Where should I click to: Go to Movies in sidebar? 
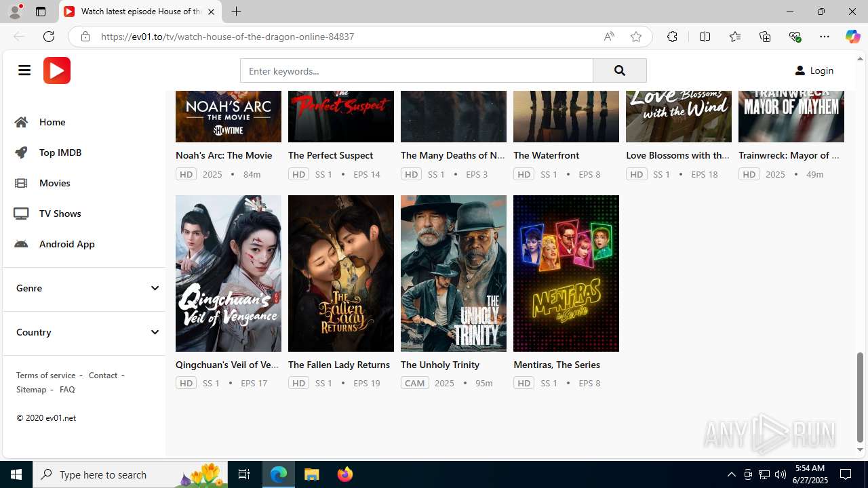(54, 183)
